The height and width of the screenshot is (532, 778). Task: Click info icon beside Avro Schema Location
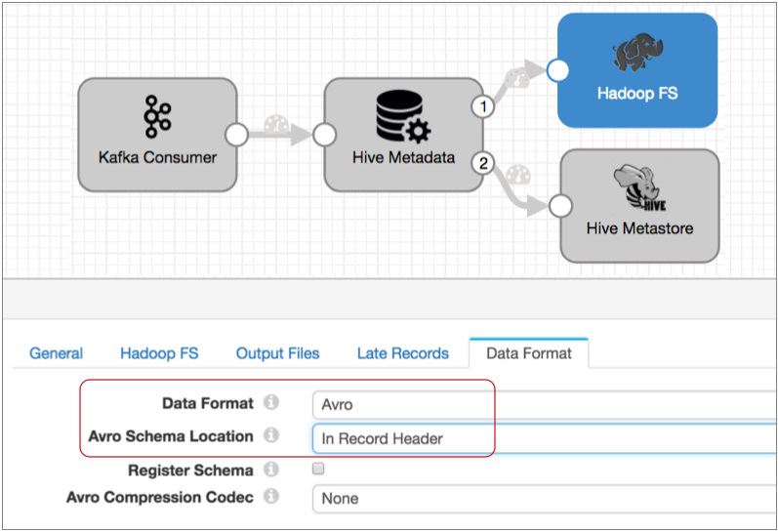271,435
